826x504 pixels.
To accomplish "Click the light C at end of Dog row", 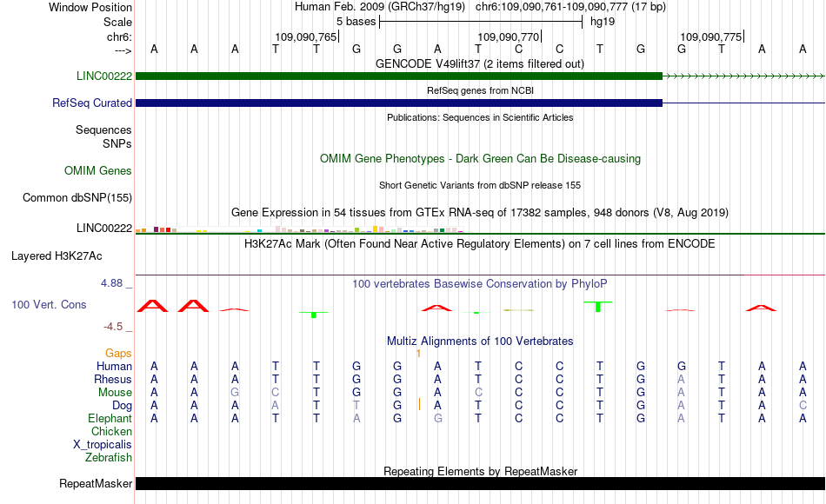I will pos(803,406).
